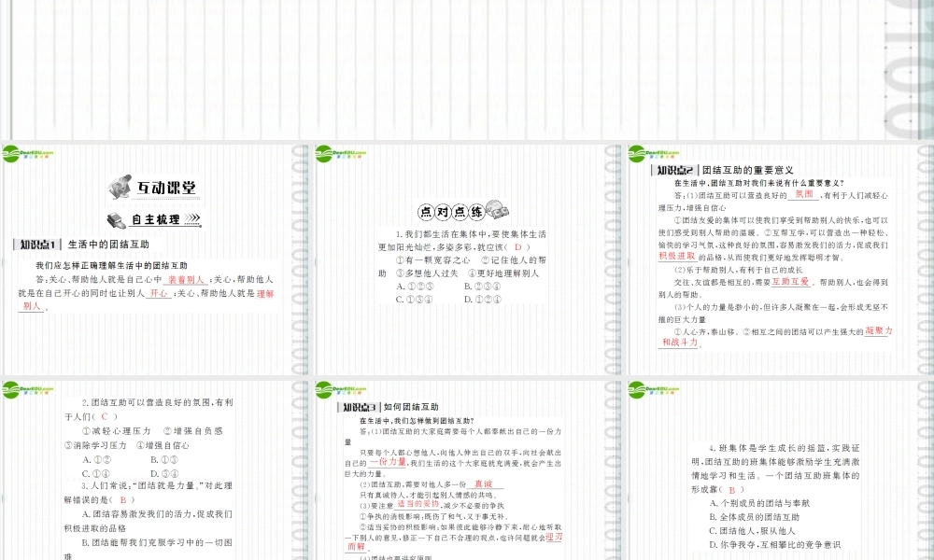Click the 知识点2 label
This screenshot has width=934, height=560.
pos(675,170)
